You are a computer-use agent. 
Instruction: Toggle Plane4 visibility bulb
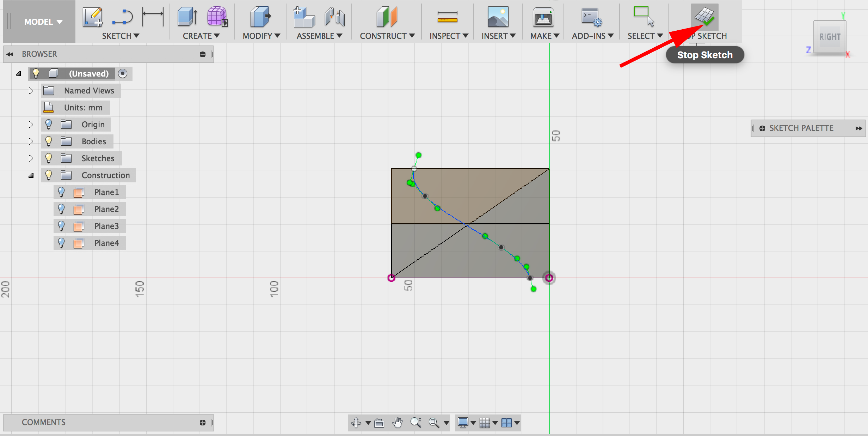[61, 243]
